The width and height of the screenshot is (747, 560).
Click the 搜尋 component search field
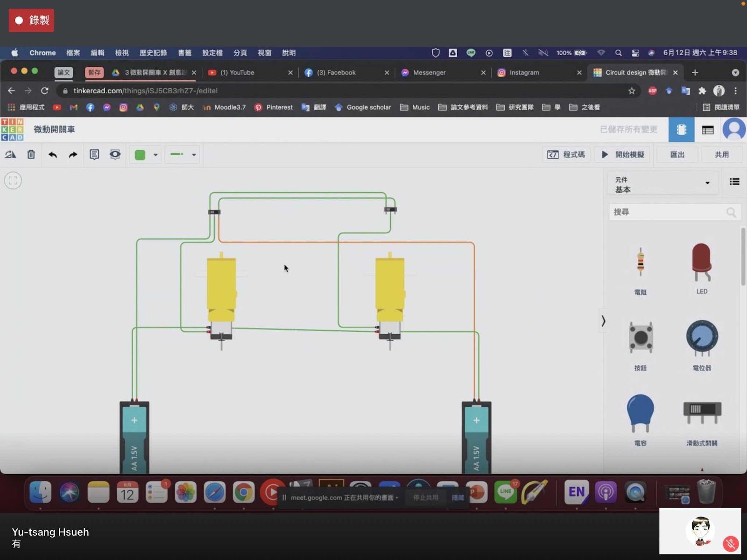click(675, 212)
